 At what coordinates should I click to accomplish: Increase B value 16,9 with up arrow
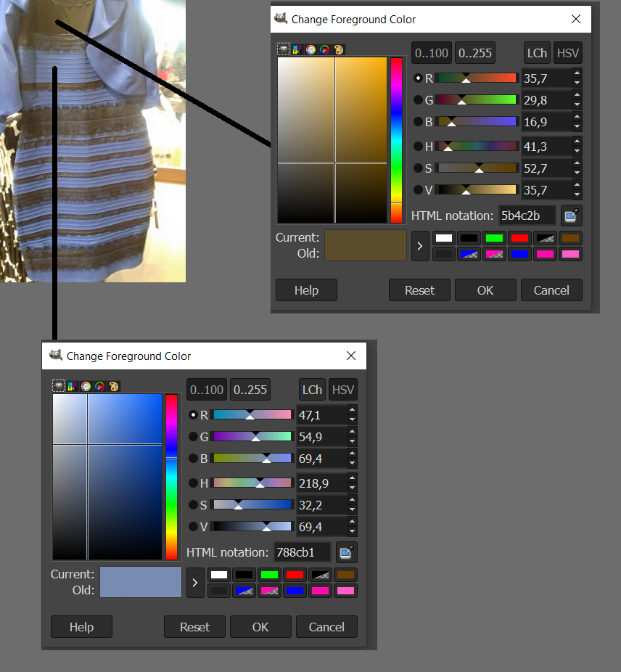577,117
